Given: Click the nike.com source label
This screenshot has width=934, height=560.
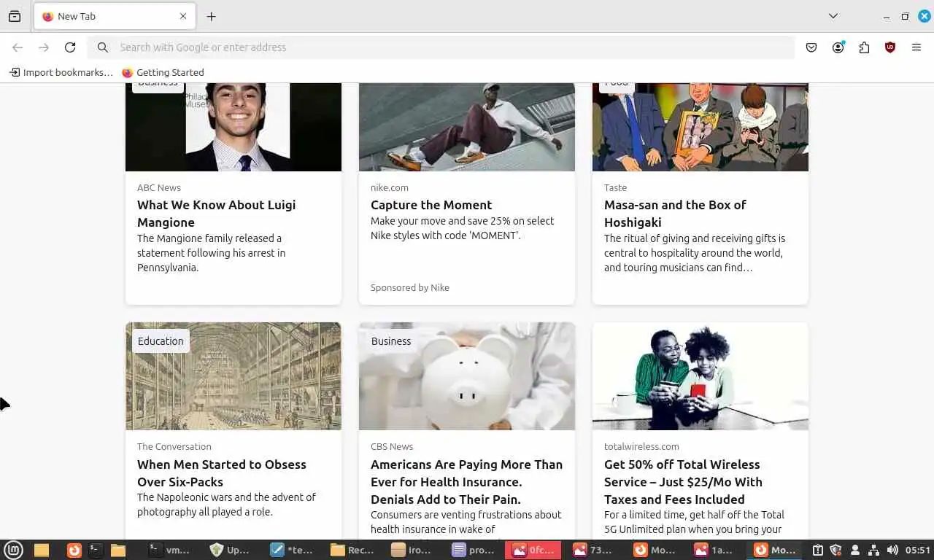Looking at the screenshot, I should tap(390, 187).
